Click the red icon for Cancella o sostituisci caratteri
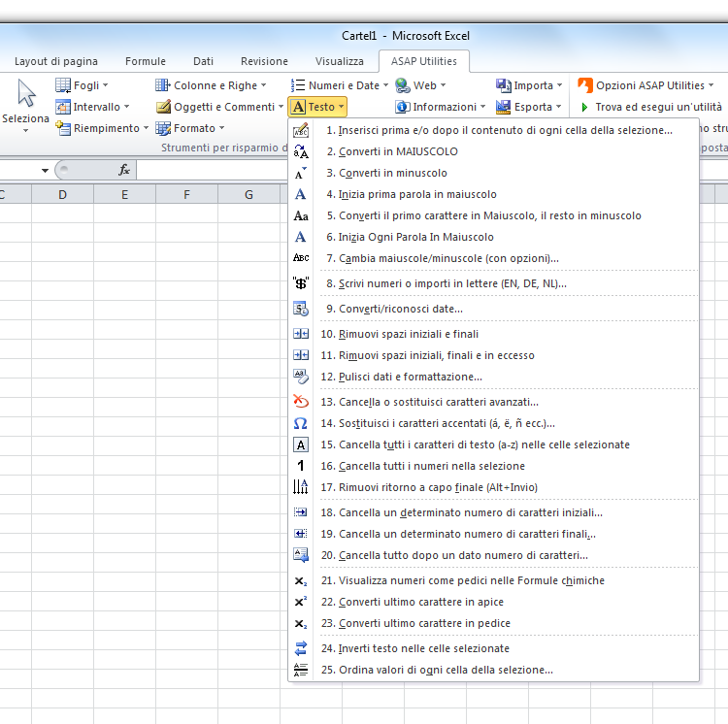 coord(301,402)
